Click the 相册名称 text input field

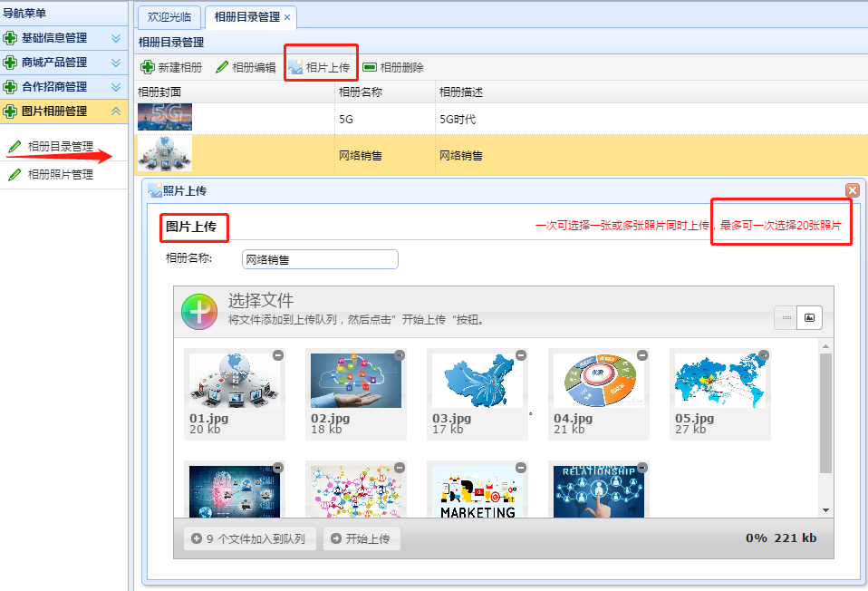point(320,259)
